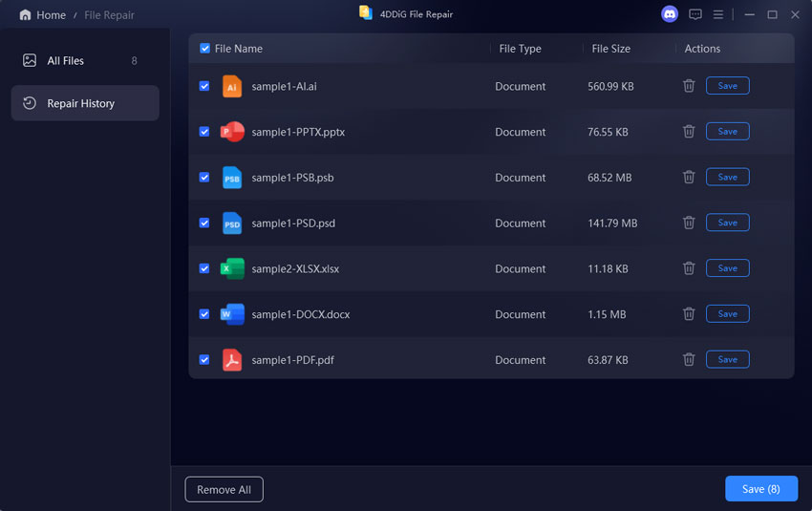Viewport: 812px width, 511px height.
Task: Delete sample1-AI.ai with trash icon
Action: point(688,86)
